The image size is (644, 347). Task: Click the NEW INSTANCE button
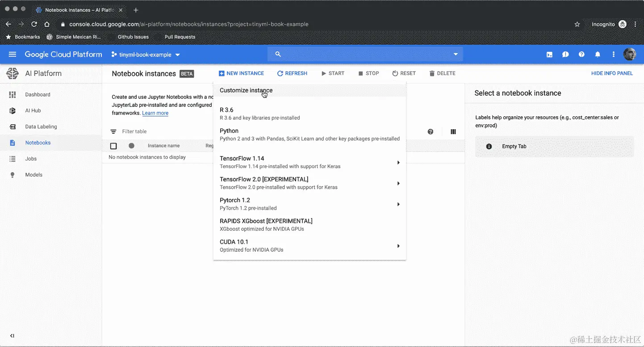pos(241,73)
